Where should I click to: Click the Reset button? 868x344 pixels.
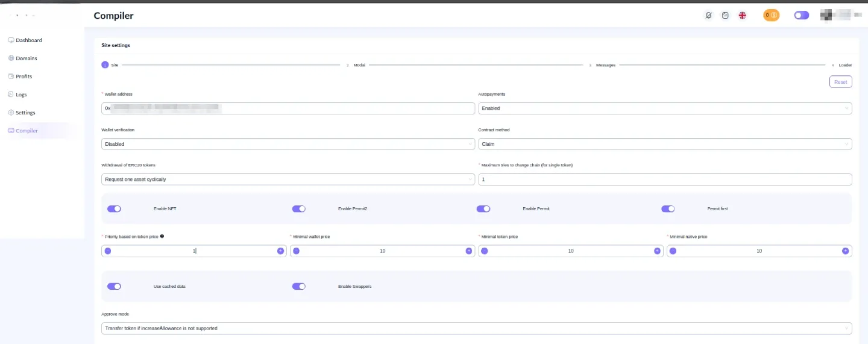point(840,82)
